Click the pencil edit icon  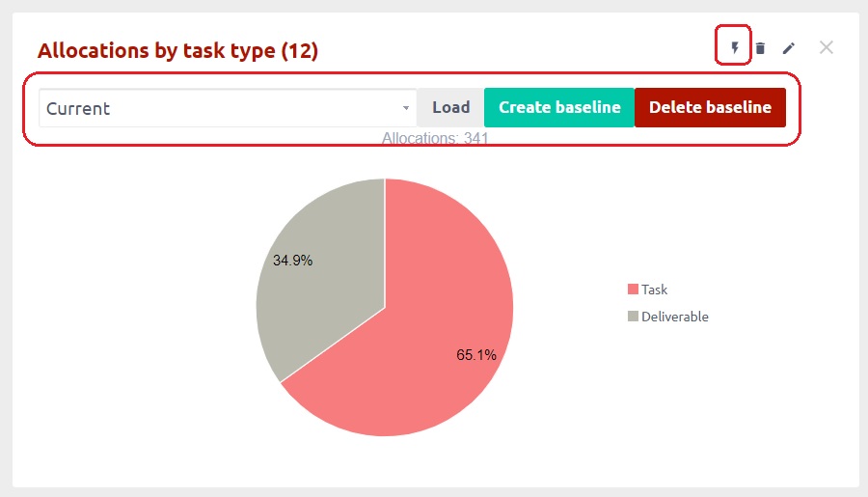(789, 48)
